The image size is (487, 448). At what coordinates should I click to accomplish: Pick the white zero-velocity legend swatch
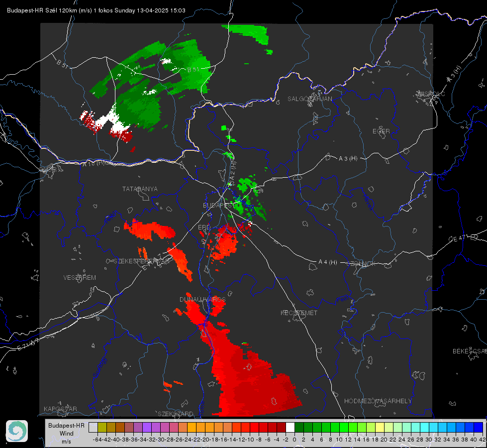coord(290,428)
